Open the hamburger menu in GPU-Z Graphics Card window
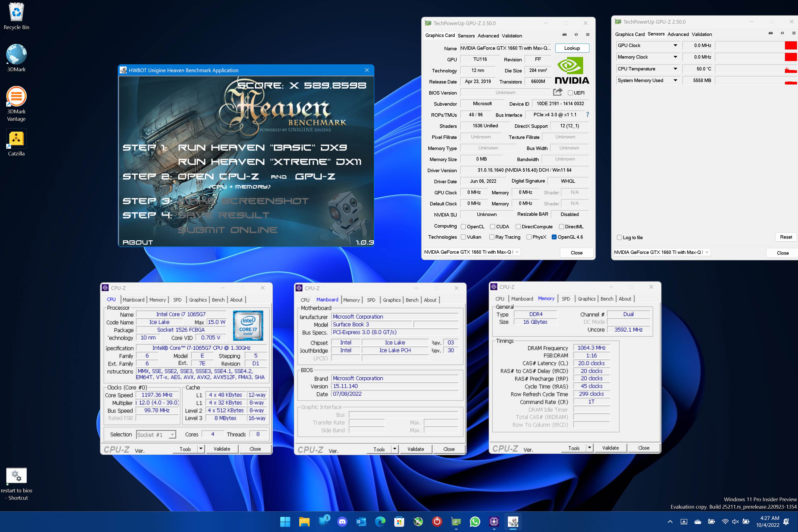Viewport: 798px width, 532px height. coord(588,35)
